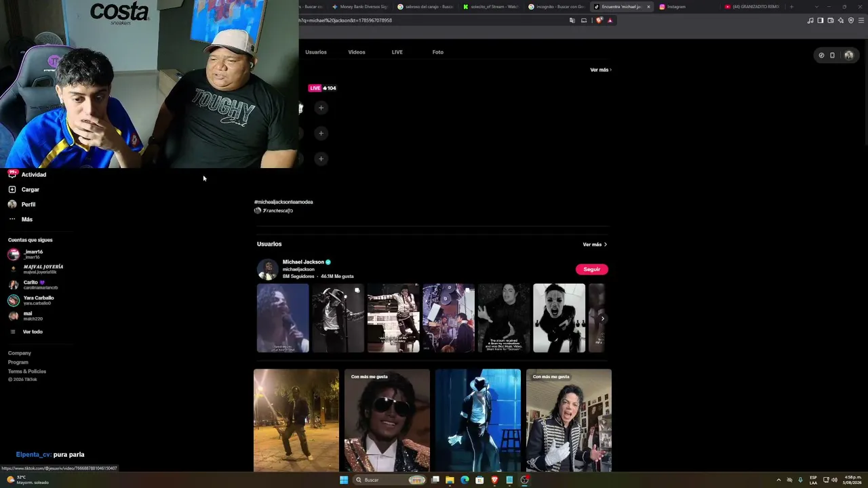Show hidden system tray icons chevron
The height and width of the screenshot is (488, 868).
coord(778,480)
